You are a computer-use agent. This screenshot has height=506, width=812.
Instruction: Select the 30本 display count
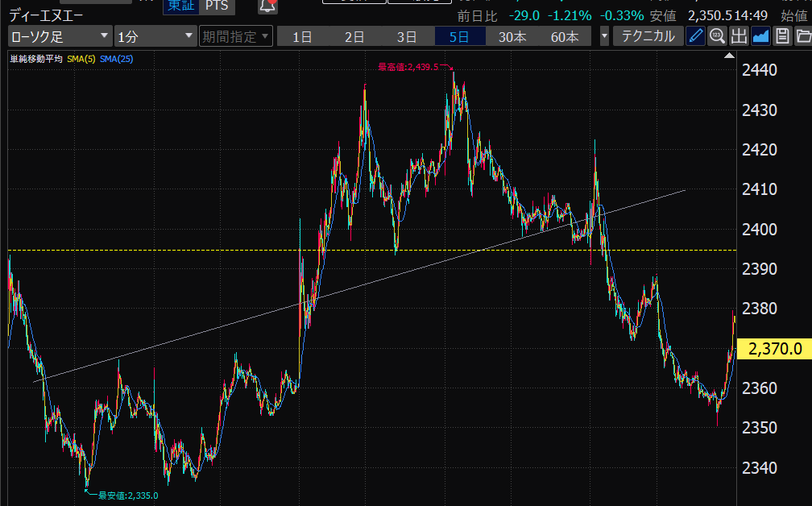coord(512,37)
